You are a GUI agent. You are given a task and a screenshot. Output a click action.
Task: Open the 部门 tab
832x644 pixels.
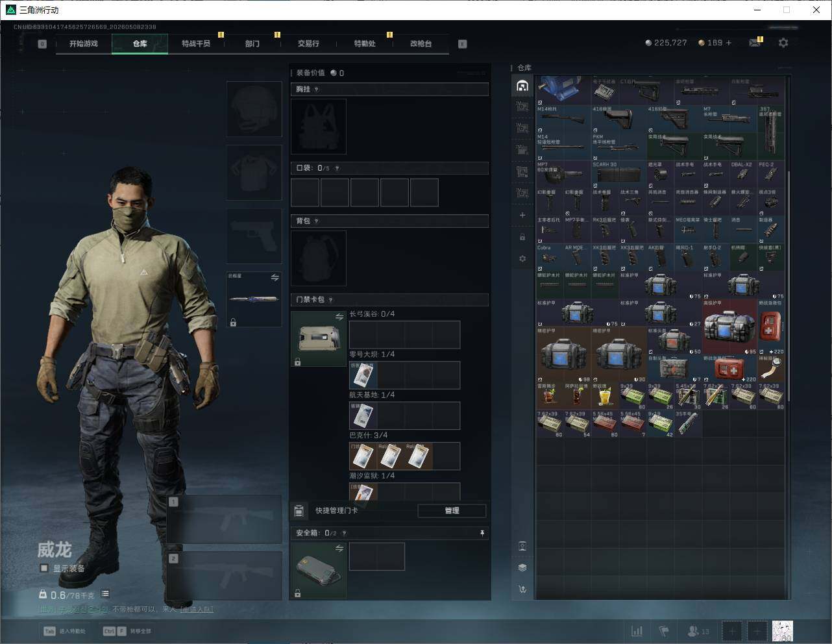tap(252, 43)
